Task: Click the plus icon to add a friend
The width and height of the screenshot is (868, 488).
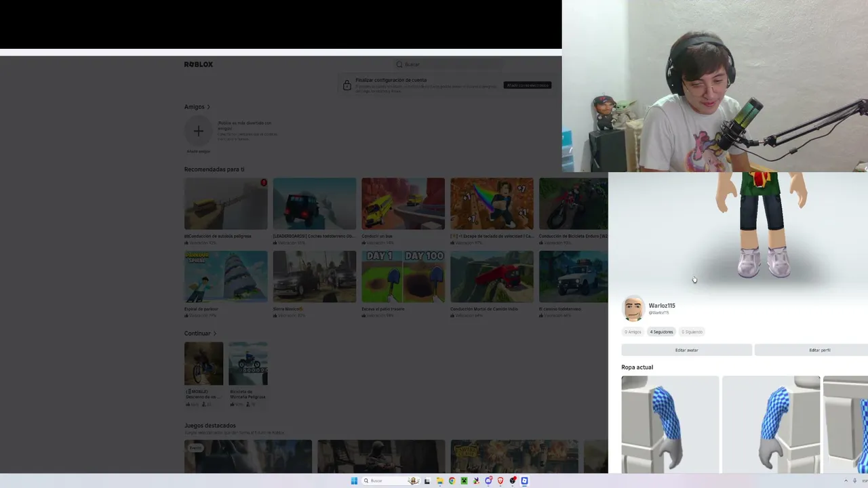Action: (198, 131)
